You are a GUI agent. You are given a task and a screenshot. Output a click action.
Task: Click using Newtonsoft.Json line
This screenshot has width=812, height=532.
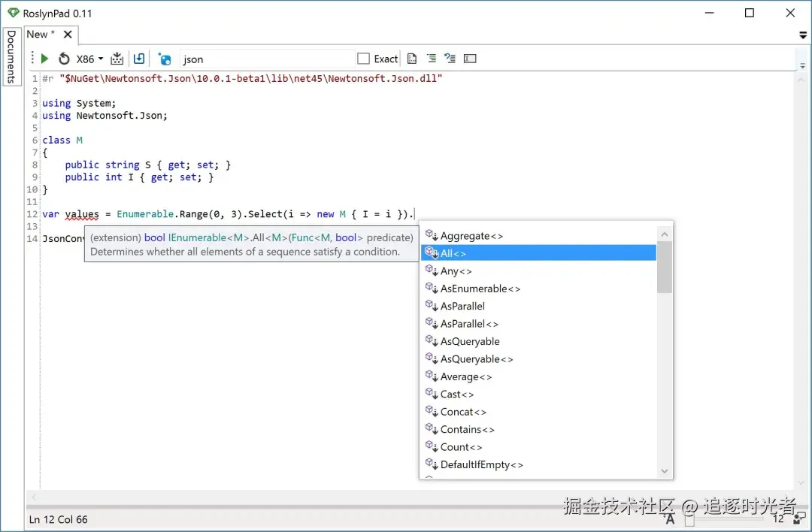(x=105, y=116)
